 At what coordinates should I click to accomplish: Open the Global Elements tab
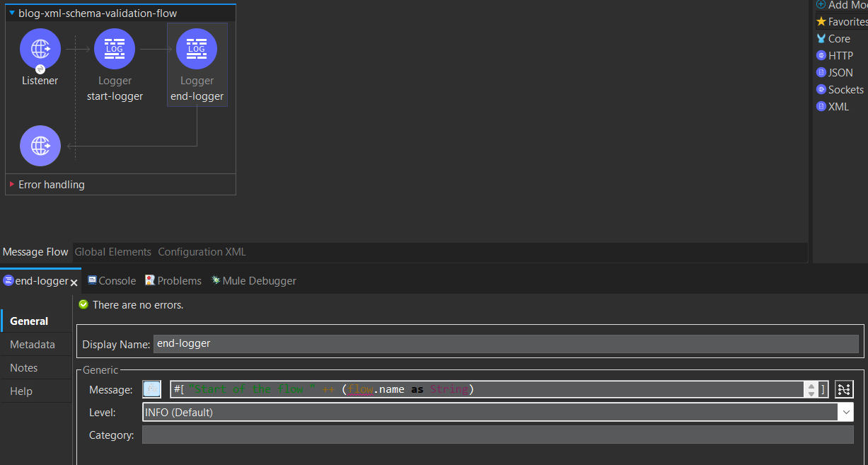(x=112, y=252)
